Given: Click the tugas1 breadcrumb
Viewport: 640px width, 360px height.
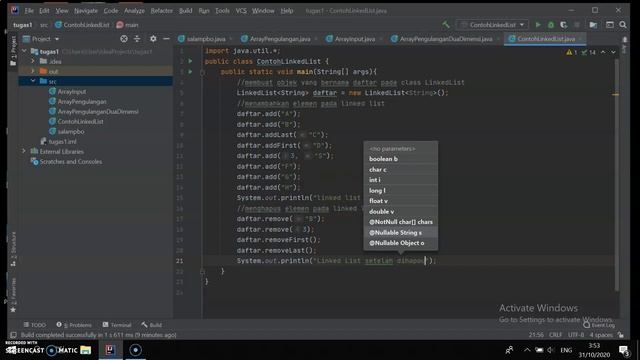Looking at the screenshot, I should [22, 25].
